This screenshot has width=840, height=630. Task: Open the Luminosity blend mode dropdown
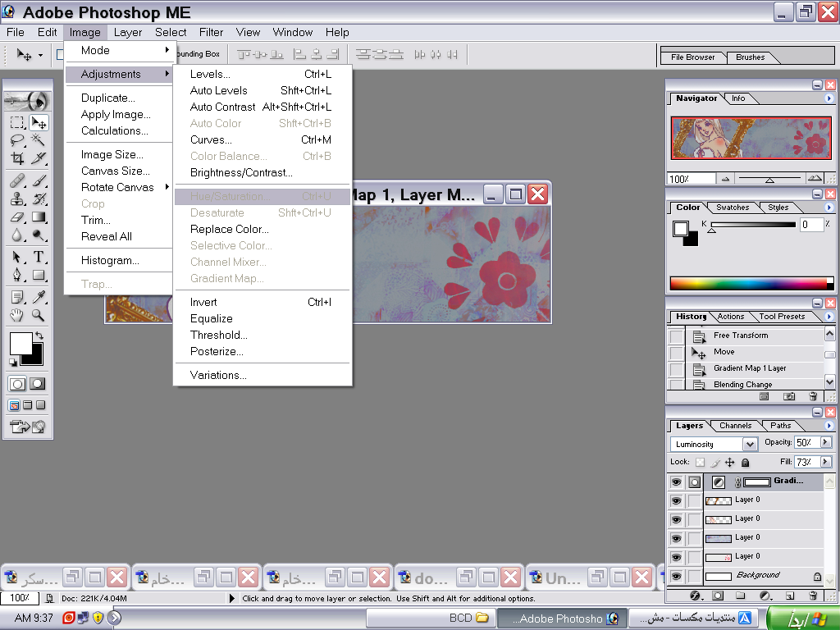click(749, 444)
